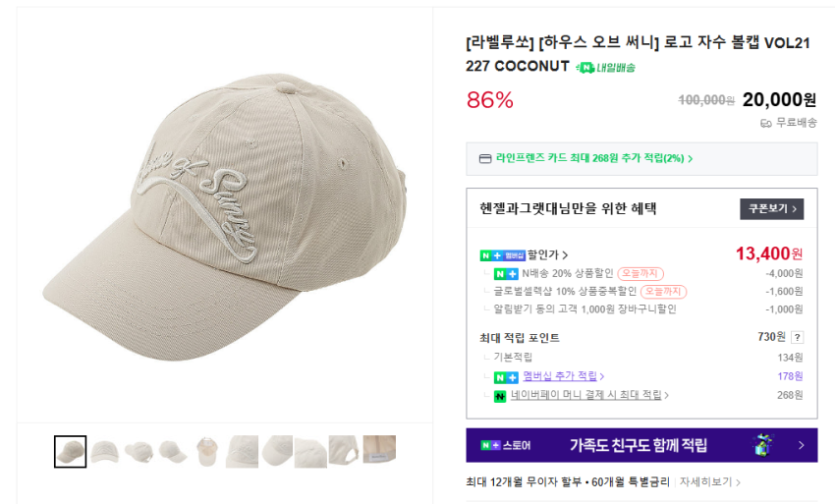Open 네이버페이 머니 결제 시 최대 적립 link

point(589,396)
